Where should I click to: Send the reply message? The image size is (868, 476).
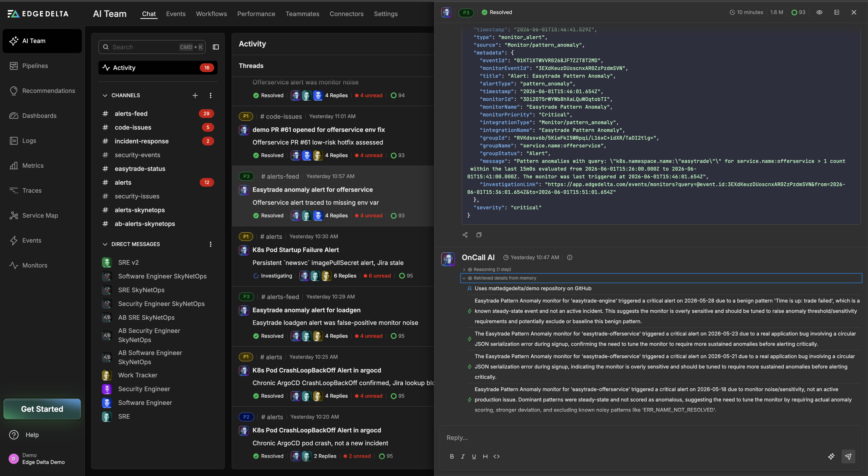pyautogui.click(x=848, y=457)
